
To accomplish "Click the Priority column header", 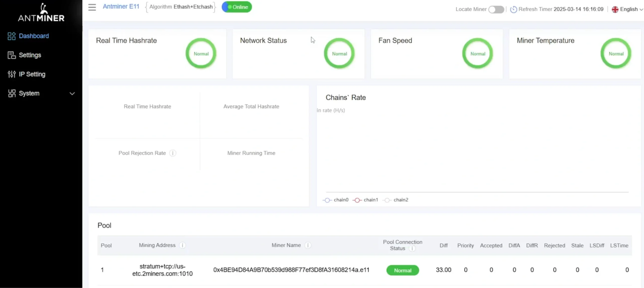I will point(465,245).
